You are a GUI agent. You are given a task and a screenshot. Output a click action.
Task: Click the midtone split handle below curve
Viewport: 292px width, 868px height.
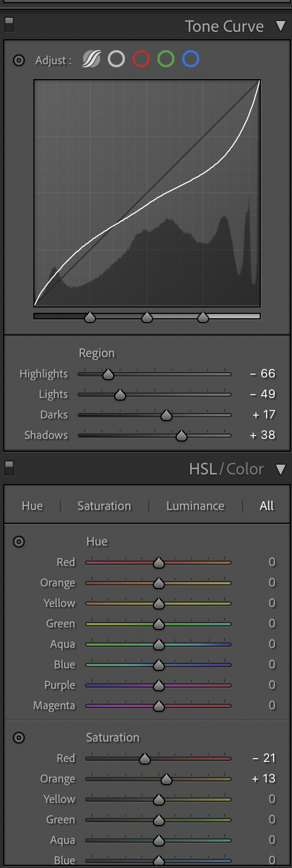(147, 317)
